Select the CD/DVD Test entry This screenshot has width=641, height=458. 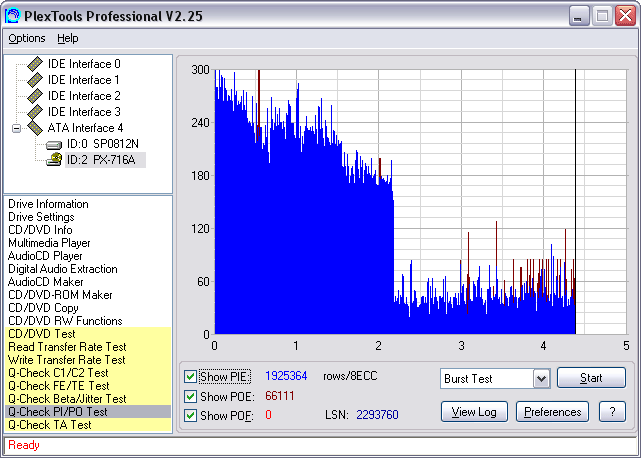pos(88,334)
